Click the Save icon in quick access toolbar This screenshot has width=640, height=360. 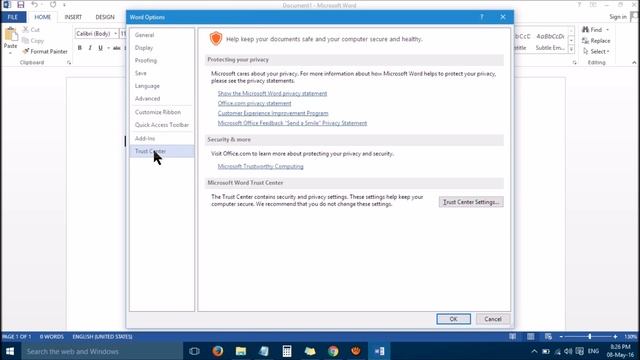[x=20, y=5]
